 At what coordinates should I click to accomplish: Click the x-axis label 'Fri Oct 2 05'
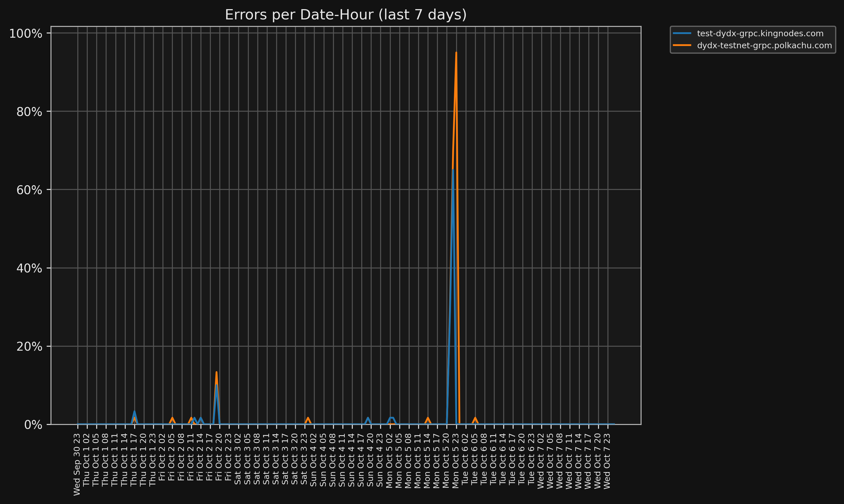tap(172, 457)
